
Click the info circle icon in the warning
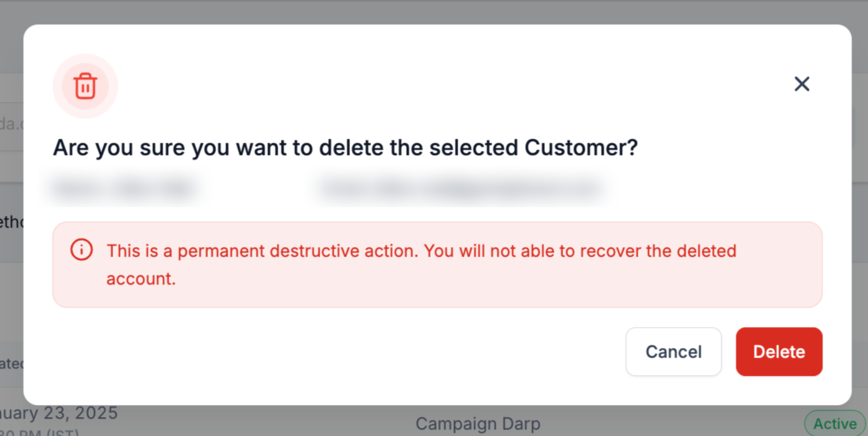[x=81, y=250]
